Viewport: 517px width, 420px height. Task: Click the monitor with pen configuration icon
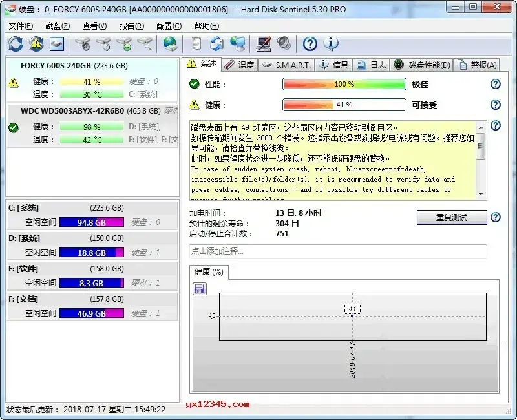click(x=264, y=44)
